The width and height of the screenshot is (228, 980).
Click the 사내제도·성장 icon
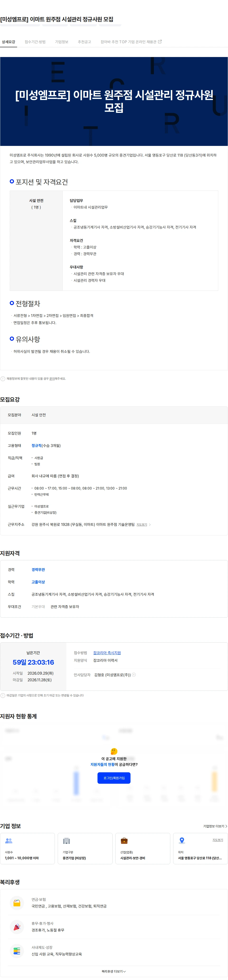[17, 951]
